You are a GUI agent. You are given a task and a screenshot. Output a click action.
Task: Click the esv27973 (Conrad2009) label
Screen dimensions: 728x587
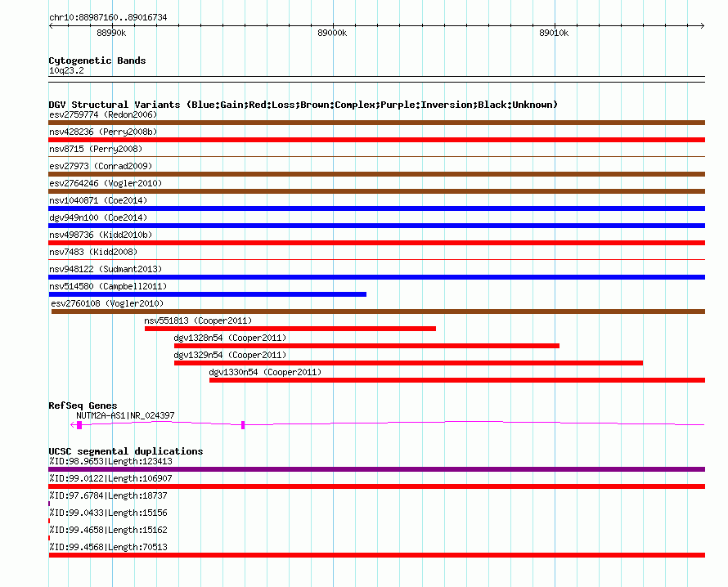point(101,166)
